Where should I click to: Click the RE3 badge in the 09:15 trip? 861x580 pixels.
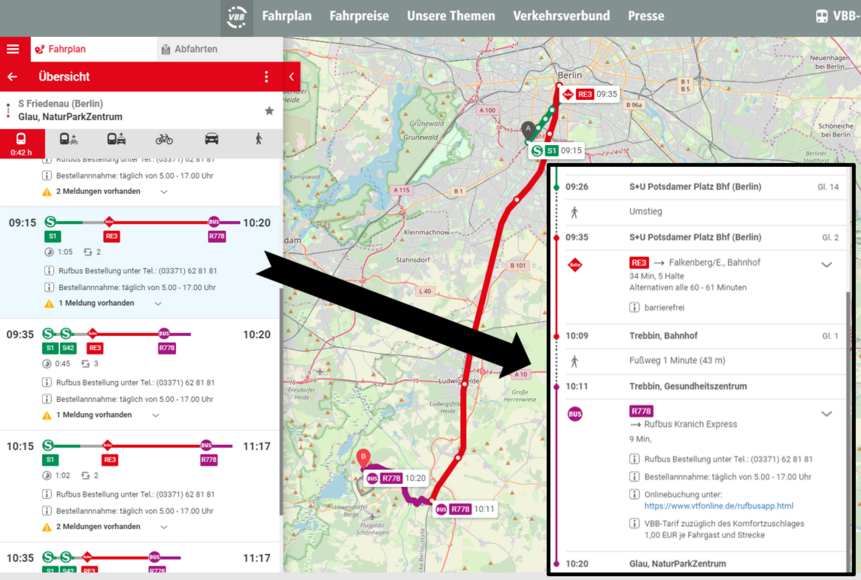(x=111, y=237)
